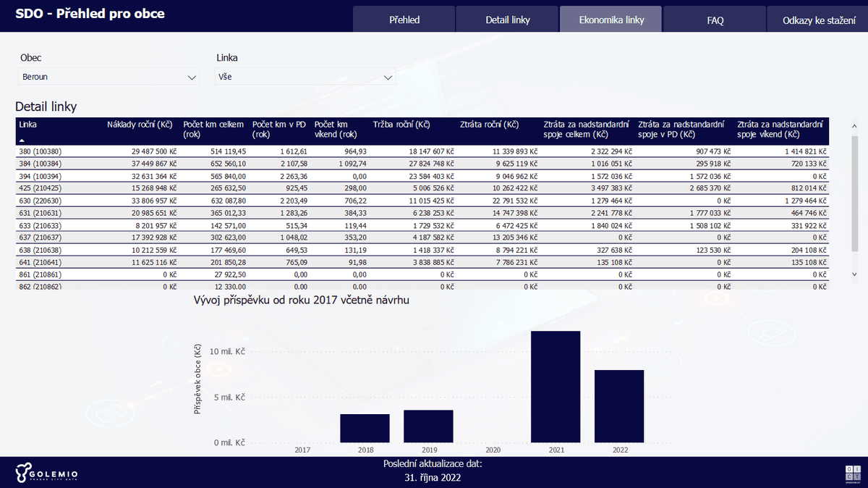This screenshot has width=868, height=488.
Task: Click the 2018 bar in chart
Action: tap(365, 428)
